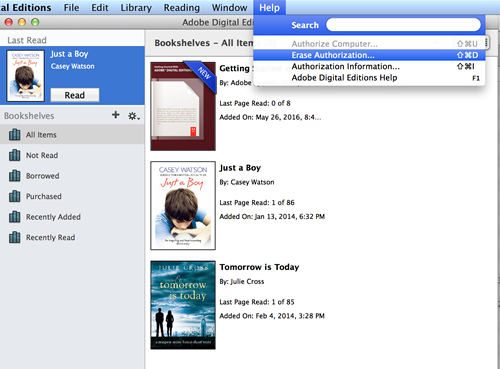Image resolution: width=500 pixels, height=369 pixels.
Task: Click the Help menu search field
Action: click(x=403, y=25)
